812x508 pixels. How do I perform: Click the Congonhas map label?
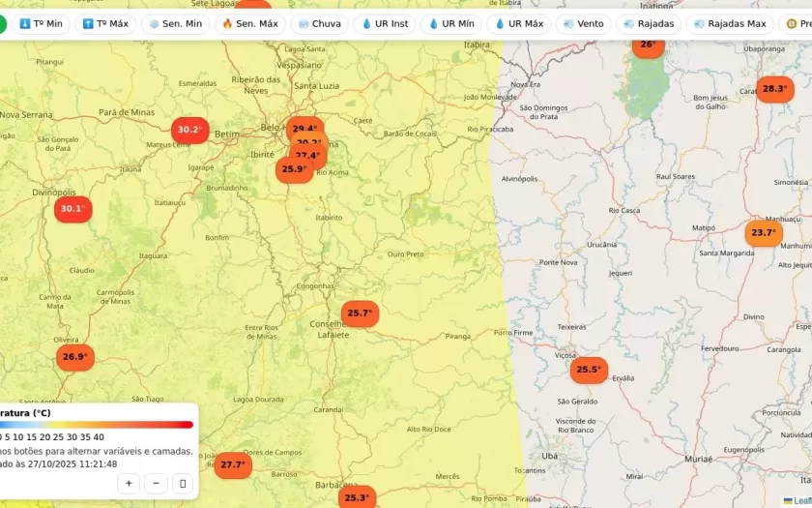tap(315, 286)
